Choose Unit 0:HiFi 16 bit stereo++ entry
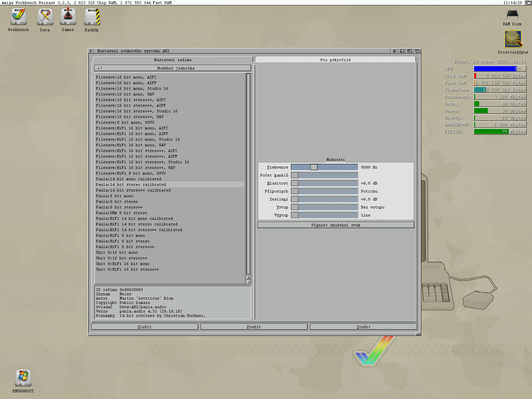 127,269
